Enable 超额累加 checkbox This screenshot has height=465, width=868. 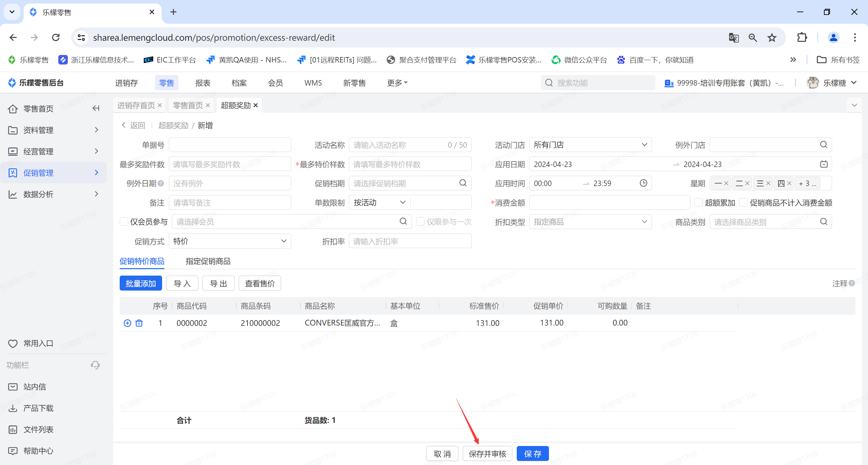pyautogui.click(x=698, y=203)
